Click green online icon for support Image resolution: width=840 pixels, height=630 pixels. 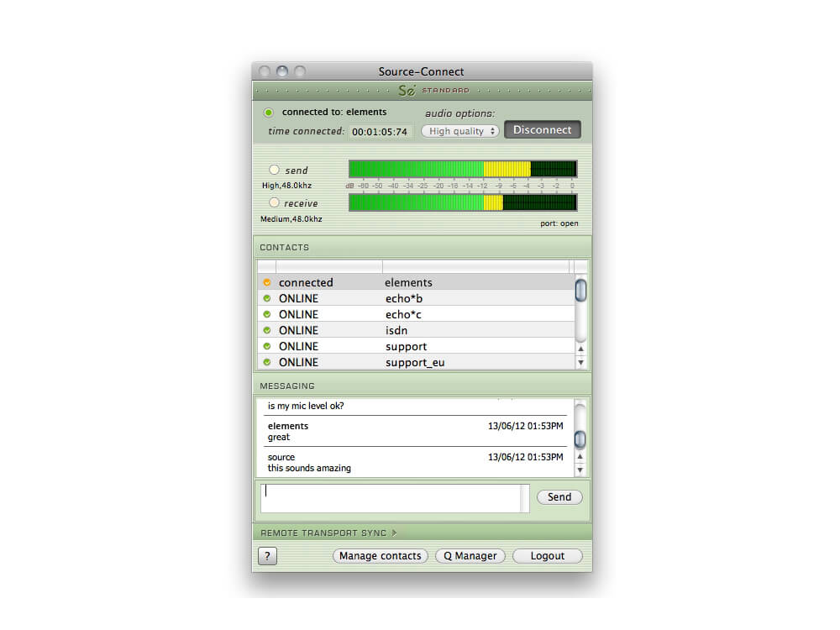coord(267,347)
